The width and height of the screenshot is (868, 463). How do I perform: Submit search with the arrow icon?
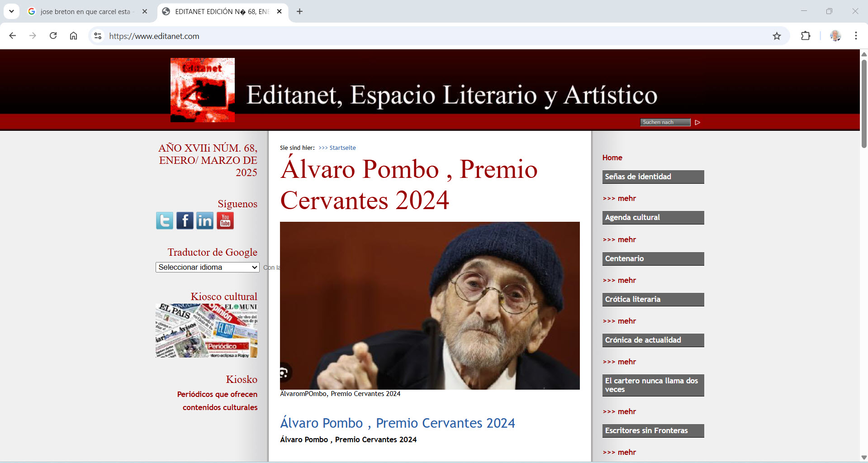(x=697, y=122)
